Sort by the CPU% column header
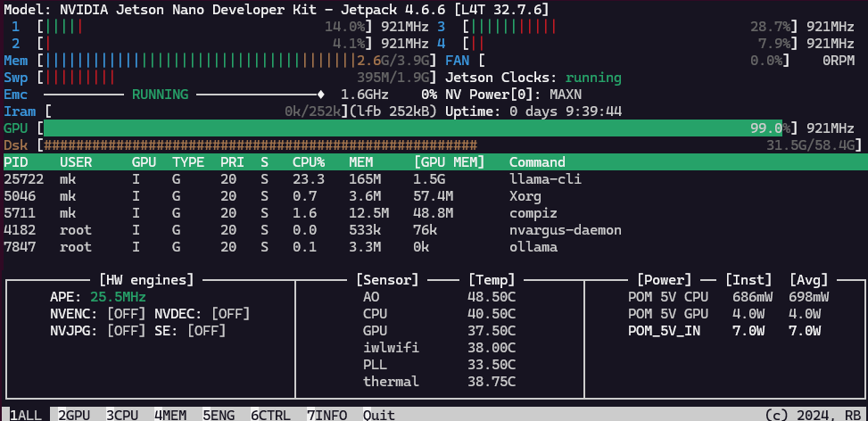The height and width of the screenshot is (421, 868). [x=309, y=162]
